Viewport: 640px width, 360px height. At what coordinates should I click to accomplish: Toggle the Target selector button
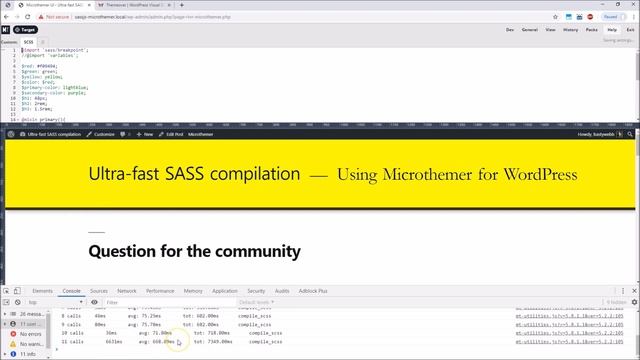tap(25, 30)
